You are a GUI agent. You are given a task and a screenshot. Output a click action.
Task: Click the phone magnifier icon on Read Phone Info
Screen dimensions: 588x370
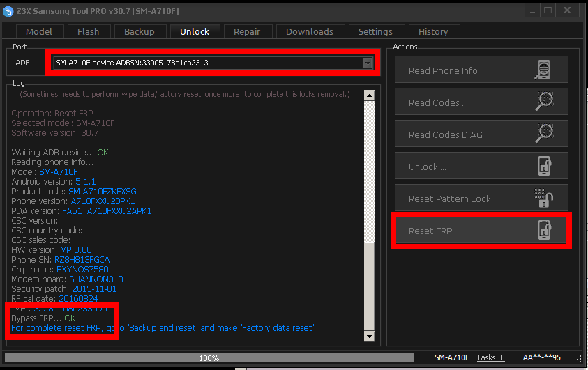tap(543, 70)
